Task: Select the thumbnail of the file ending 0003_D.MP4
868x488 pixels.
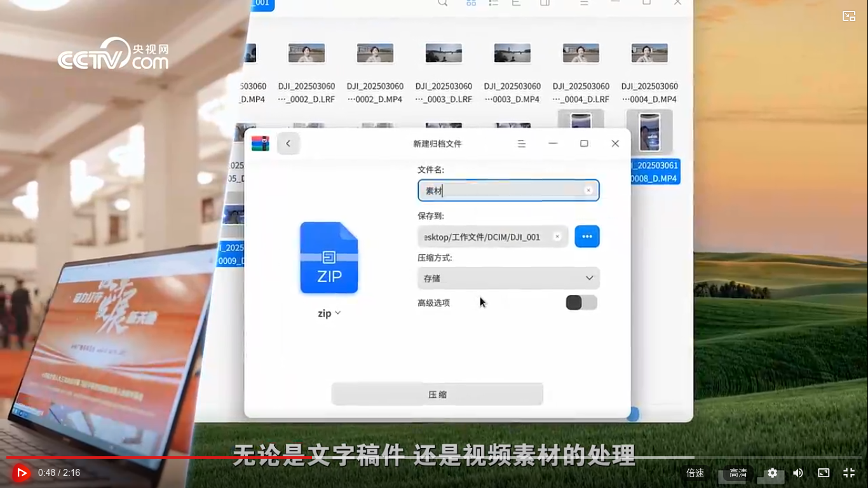Action: 512,53
